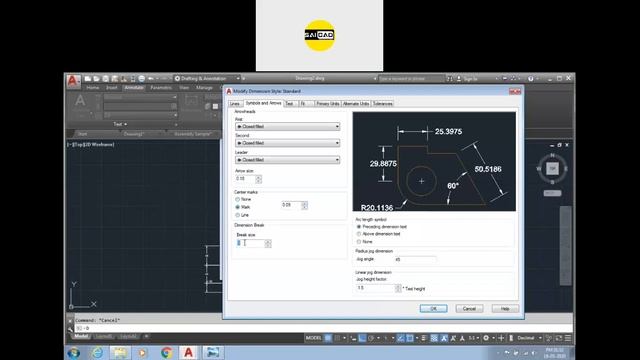Click the clean screen icon in status bar
The image size is (640, 360).
(558, 338)
